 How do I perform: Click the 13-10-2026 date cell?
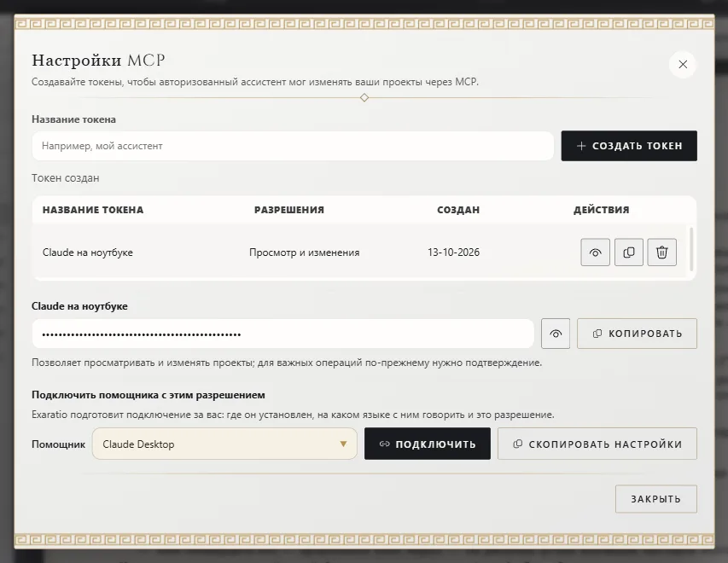click(x=453, y=252)
